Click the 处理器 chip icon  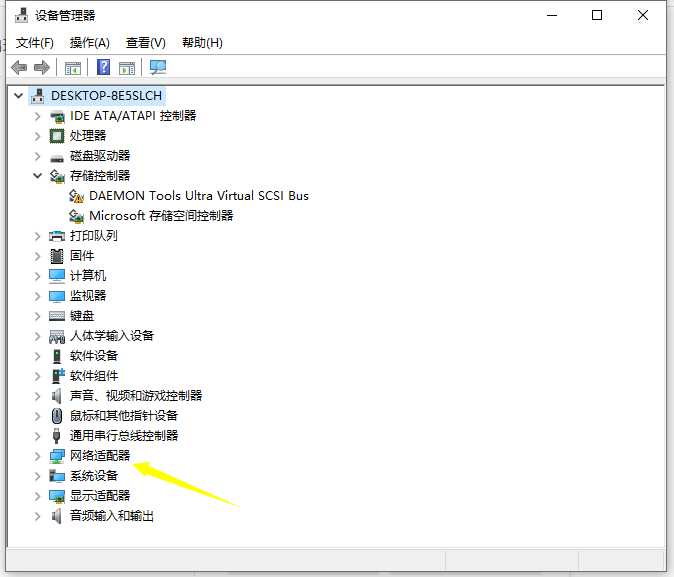coord(57,136)
